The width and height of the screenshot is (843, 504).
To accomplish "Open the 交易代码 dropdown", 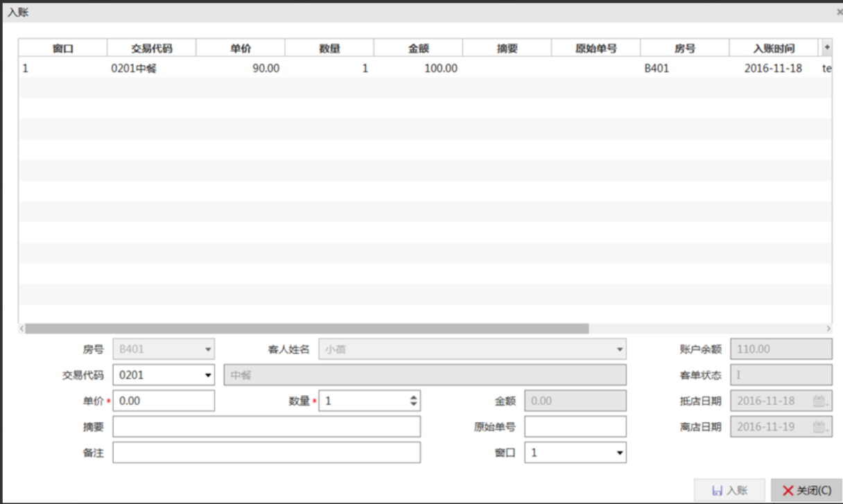I will click(208, 375).
